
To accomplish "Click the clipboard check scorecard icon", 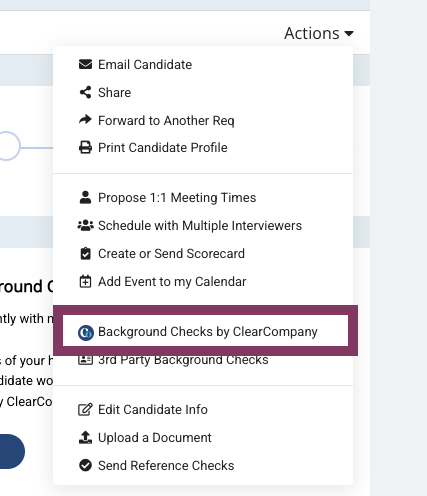I will click(x=85, y=253).
